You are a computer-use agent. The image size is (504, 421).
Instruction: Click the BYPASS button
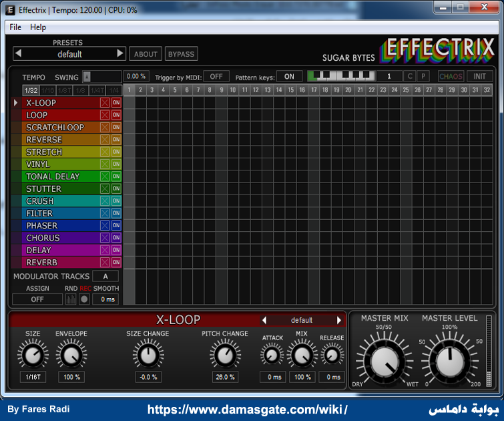tap(182, 53)
